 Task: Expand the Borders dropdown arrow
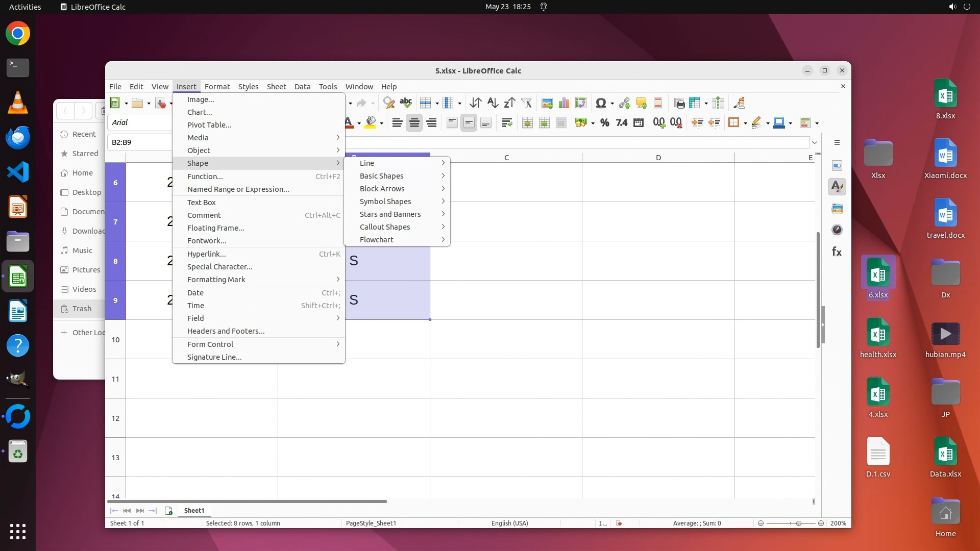(x=745, y=123)
